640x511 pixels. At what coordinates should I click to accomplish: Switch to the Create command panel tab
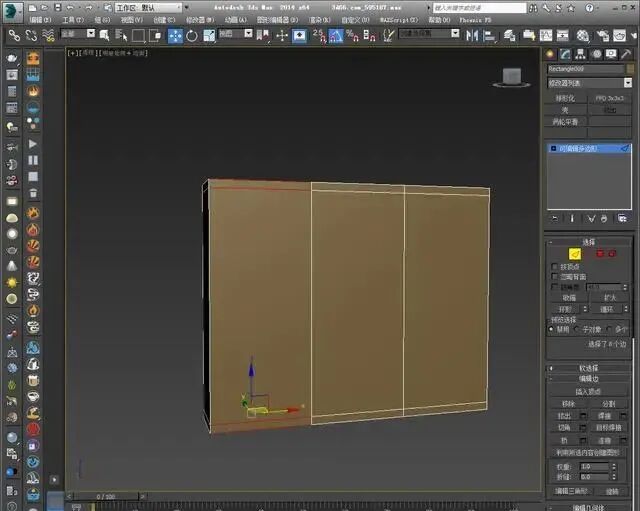550,54
